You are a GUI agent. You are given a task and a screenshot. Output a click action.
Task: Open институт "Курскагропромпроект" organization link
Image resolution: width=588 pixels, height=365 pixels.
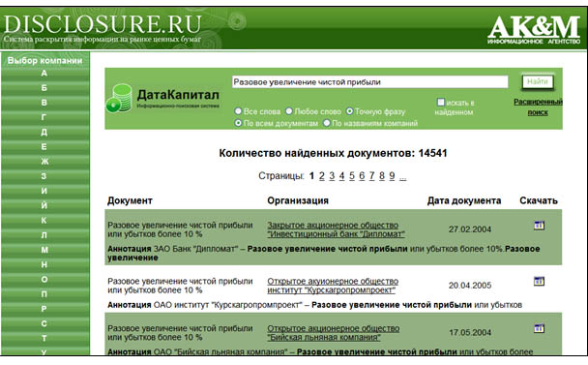click(333, 286)
